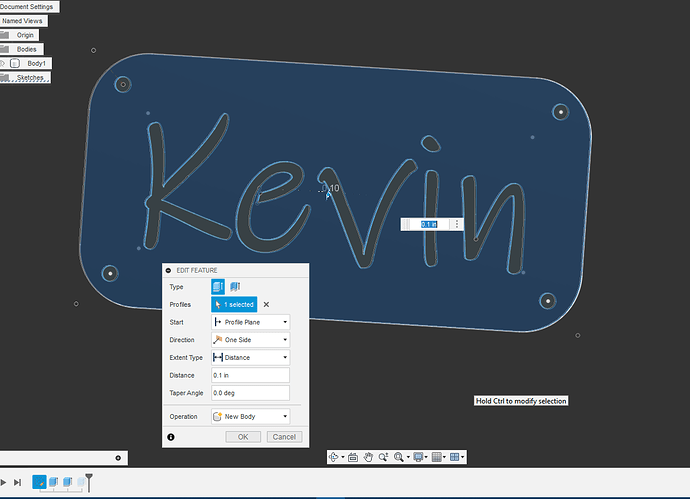The width and height of the screenshot is (690, 499).
Task: Click the Zoom Window/Fit magnifier icon
Action: pyautogui.click(x=399, y=457)
